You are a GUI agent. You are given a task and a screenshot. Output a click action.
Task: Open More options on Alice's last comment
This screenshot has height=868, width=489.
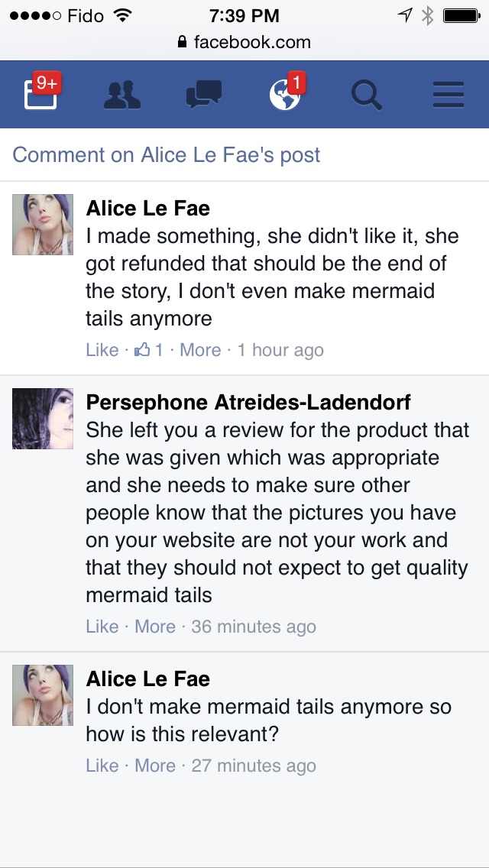pos(155,766)
